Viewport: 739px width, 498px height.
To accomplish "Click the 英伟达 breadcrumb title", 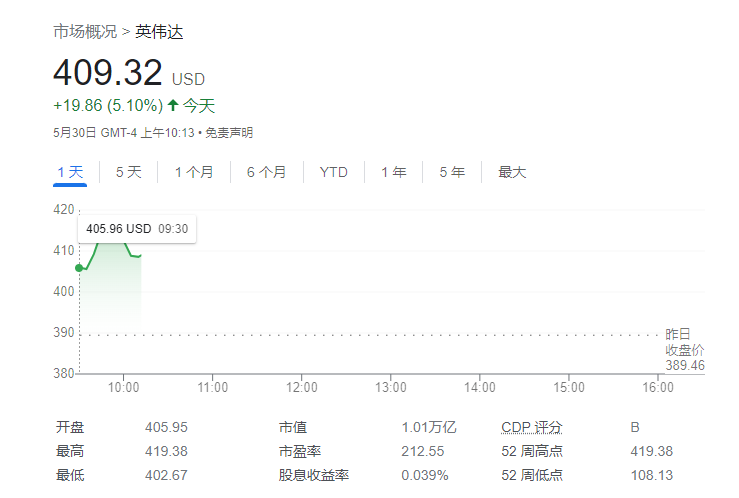I will (x=159, y=32).
